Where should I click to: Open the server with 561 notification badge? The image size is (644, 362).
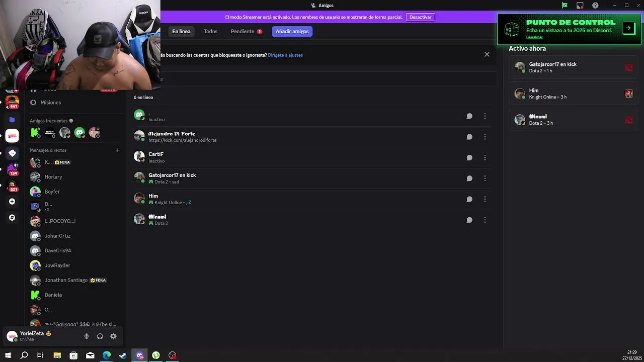pos(12,102)
